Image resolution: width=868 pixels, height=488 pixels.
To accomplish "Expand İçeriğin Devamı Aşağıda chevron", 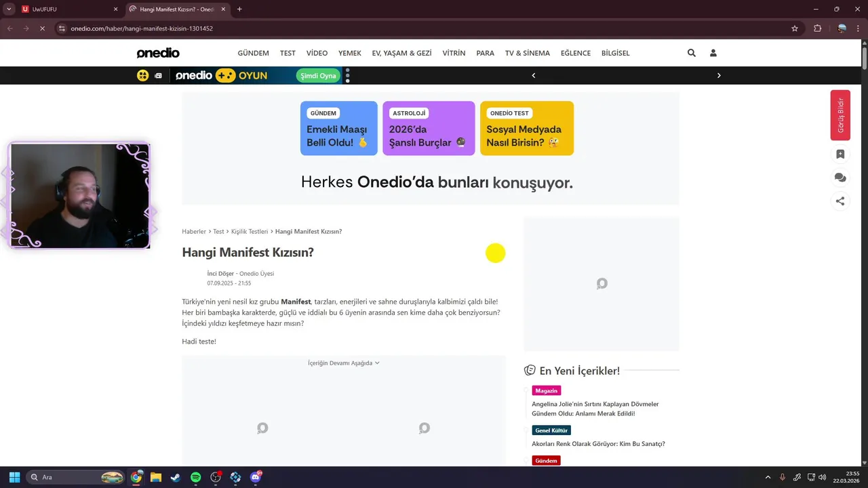I will [x=377, y=363].
